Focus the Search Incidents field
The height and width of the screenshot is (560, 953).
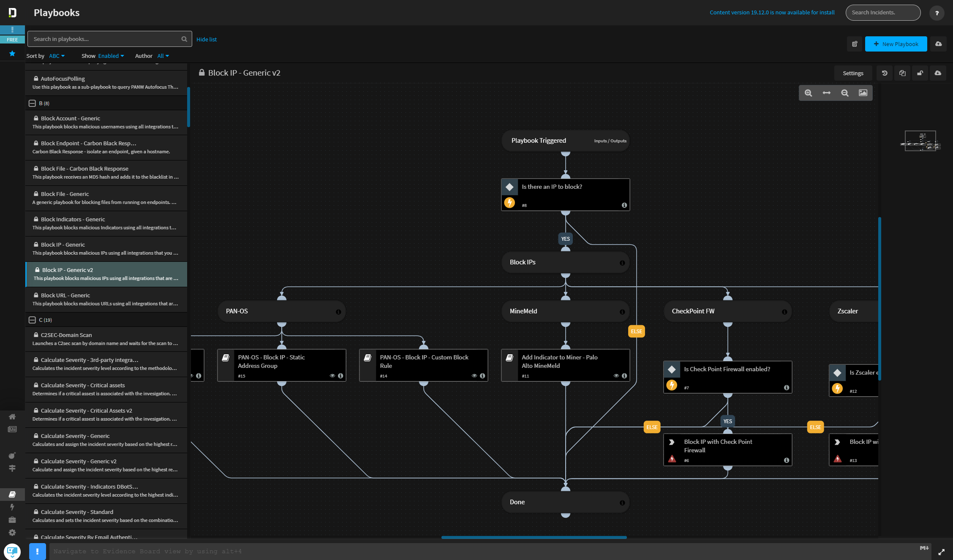pos(883,13)
